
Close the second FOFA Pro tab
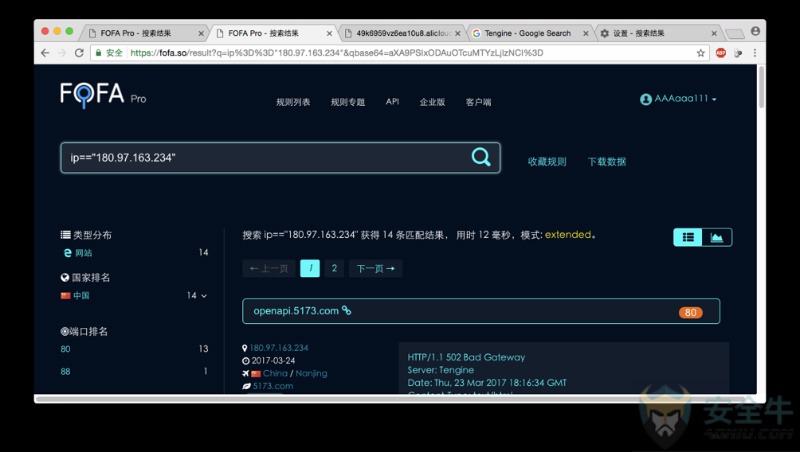coord(329,33)
